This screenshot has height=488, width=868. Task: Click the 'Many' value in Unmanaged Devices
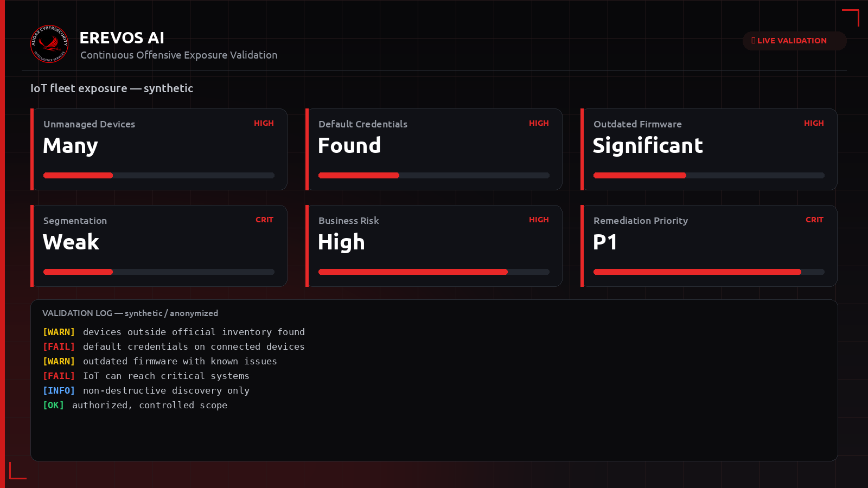click(71, 146)
